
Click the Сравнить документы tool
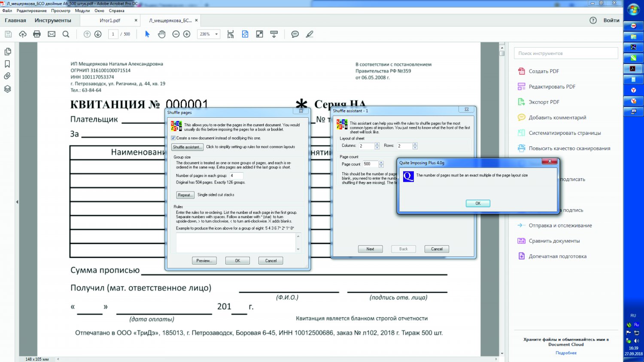click(554, 241)
